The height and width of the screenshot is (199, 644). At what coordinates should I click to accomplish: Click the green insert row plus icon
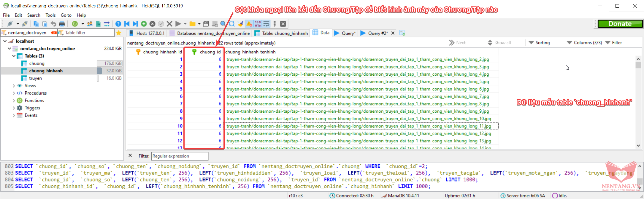[144, 24]
